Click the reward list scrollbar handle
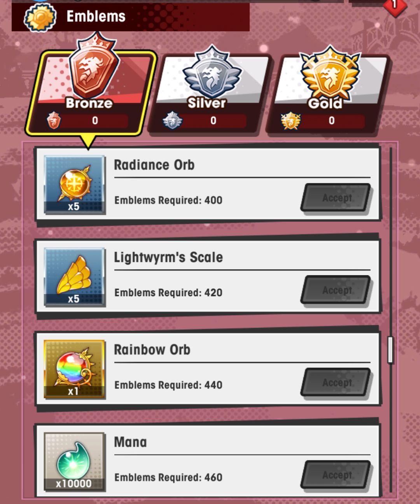 tap(390, 350)
